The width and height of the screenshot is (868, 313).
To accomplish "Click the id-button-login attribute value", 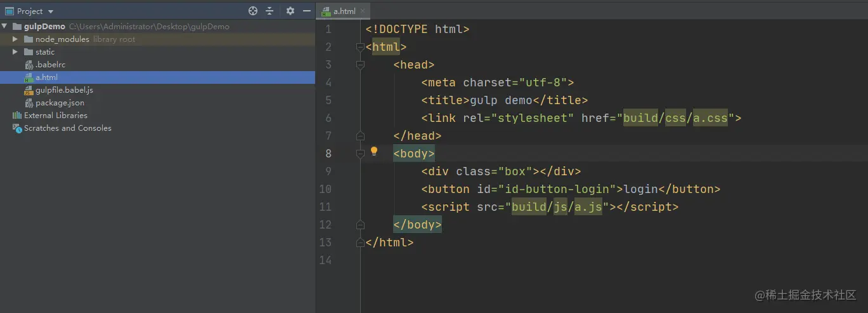I will [557, 189].
